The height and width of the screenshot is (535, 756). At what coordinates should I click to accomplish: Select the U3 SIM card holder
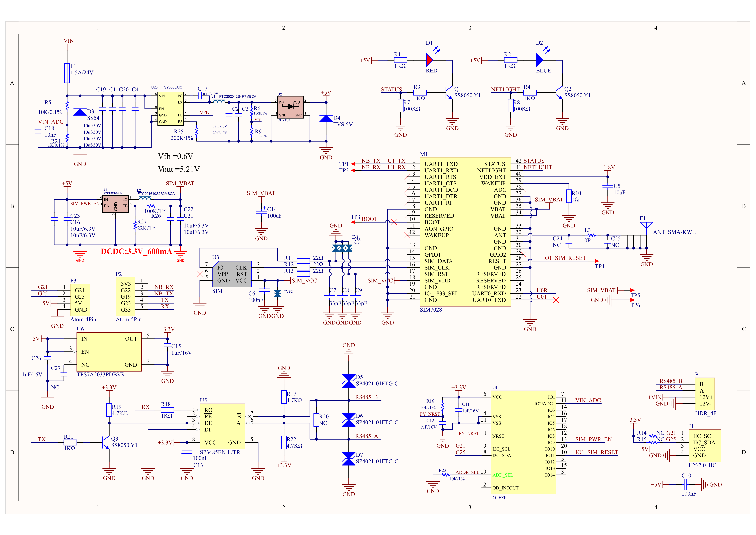coord(232,274)
